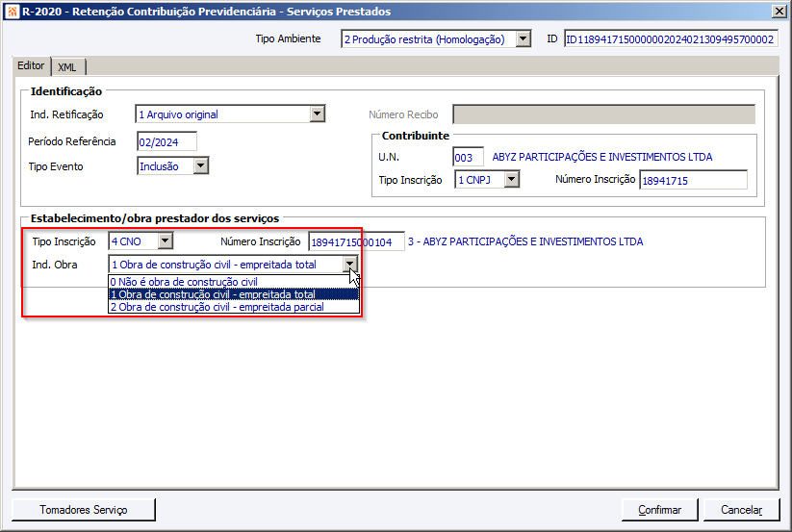
Task: Click the establishment Número Inscrição field
Action: coord(356,241)
